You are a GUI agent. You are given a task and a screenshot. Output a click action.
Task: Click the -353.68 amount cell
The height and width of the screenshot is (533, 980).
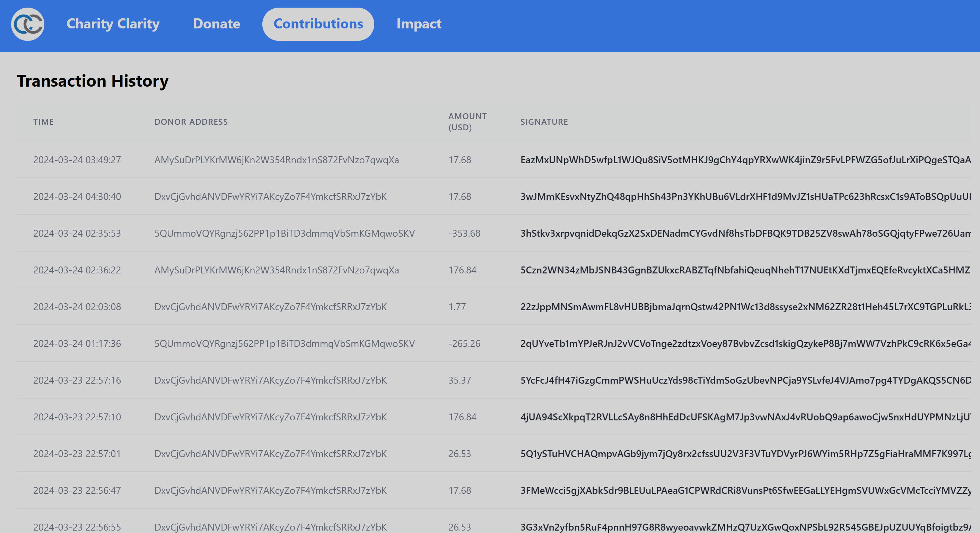[x=464, y=233]
